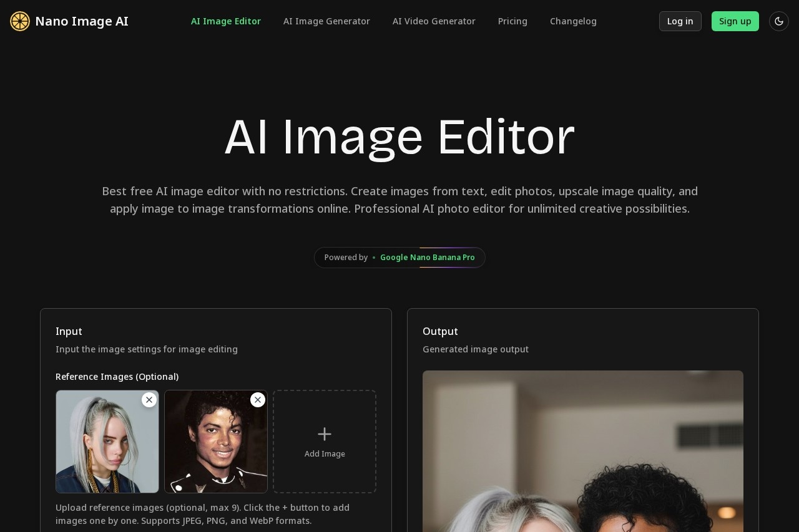The width and height of the screenshot is (799, 532).
Task: Click the Add Image dashed upload box
Action: 324,442
